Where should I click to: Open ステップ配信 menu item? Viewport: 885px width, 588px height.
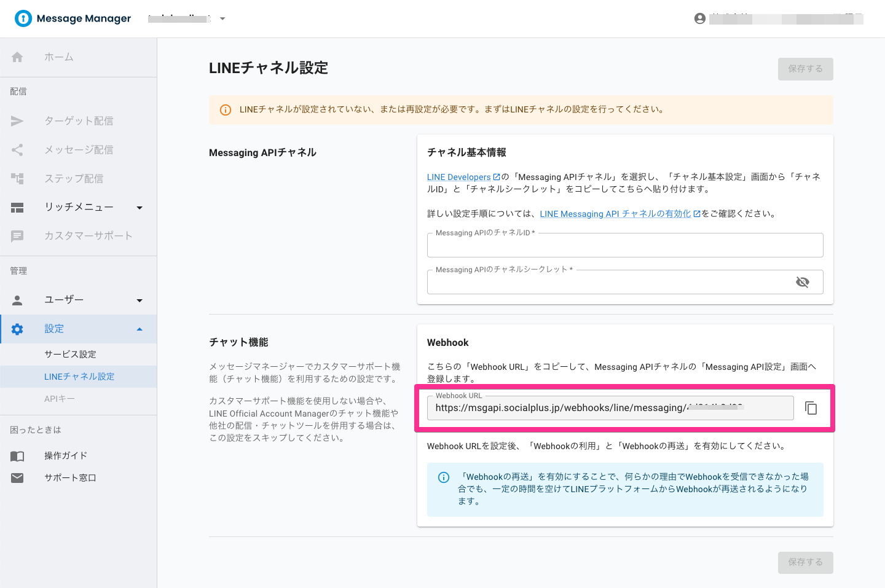(79, 179)
